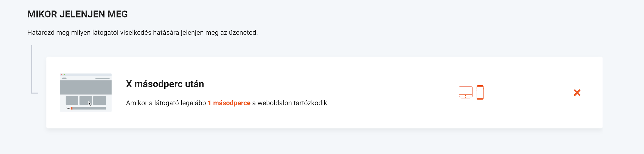Image resolution: width=644 pixels, height=154 pixels.
Task: Click the desktop monitor device icon
Action: pyautogui.click(x=465, y=92)
